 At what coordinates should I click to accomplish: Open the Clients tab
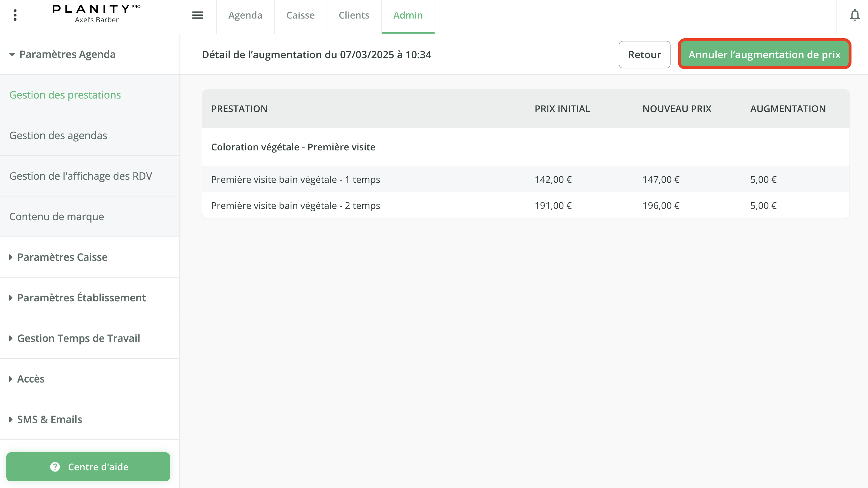(x=354, y=15)
